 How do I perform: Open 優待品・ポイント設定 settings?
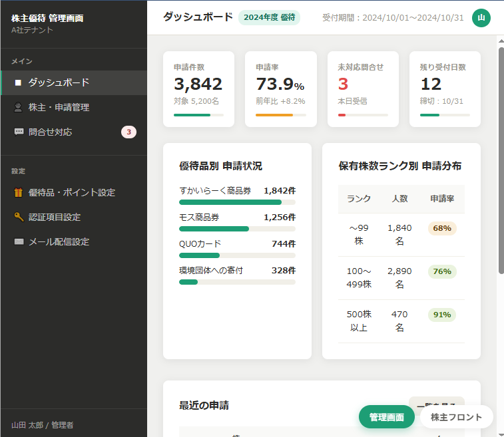74,192
